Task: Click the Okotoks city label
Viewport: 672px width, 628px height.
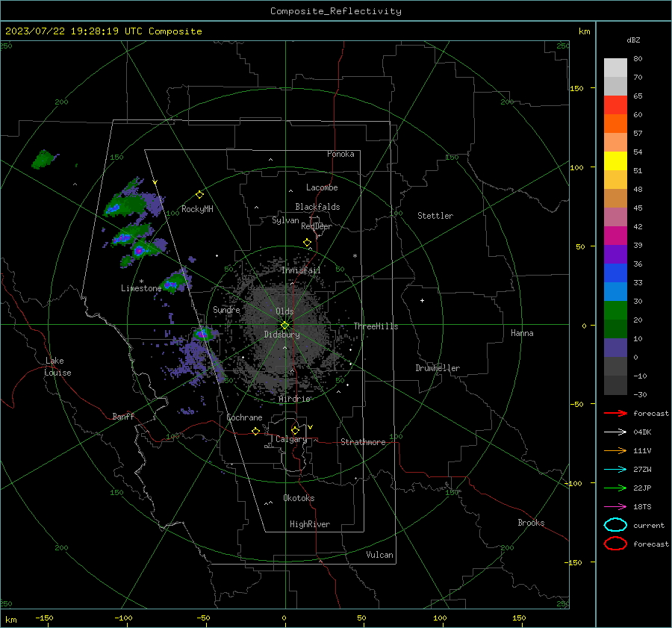Action: (299, 498)
